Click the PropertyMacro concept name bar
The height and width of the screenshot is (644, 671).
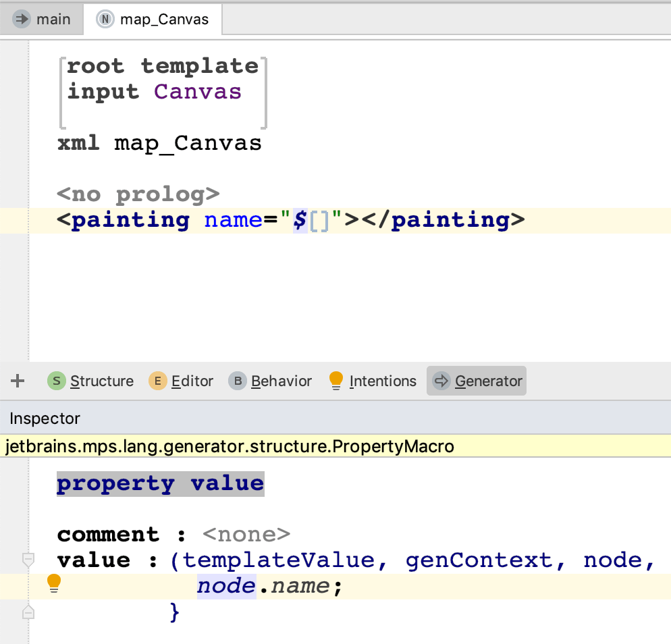(x=230, y=446)
